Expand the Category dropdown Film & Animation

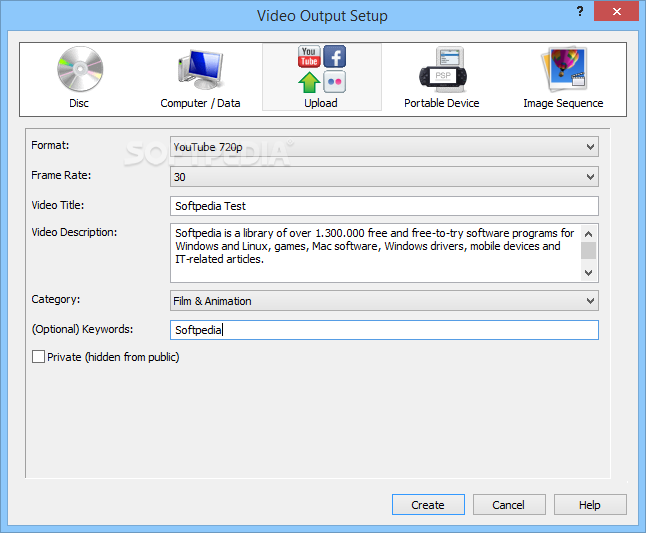point(384,301)
